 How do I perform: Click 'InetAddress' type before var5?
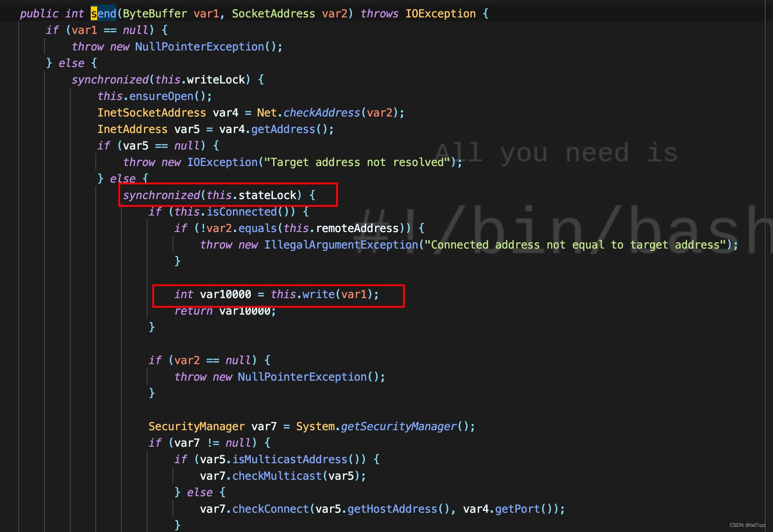(133, 129)
